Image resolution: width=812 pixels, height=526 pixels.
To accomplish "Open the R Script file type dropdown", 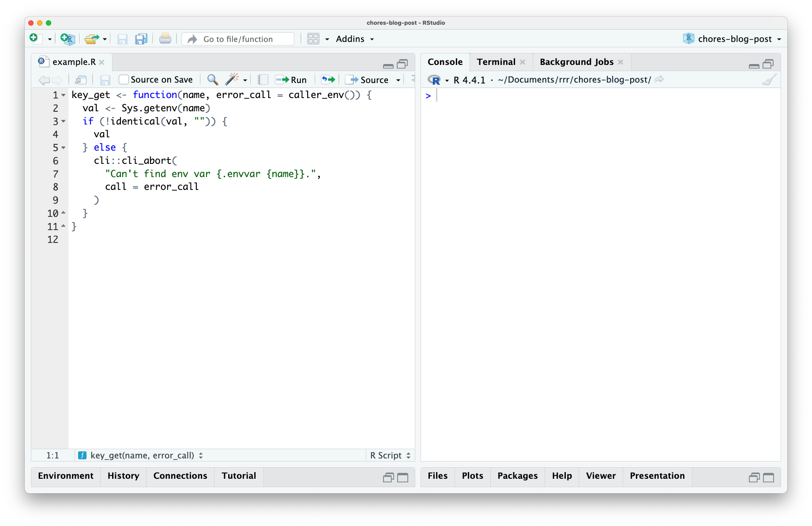I will click(x=389, y=455).
